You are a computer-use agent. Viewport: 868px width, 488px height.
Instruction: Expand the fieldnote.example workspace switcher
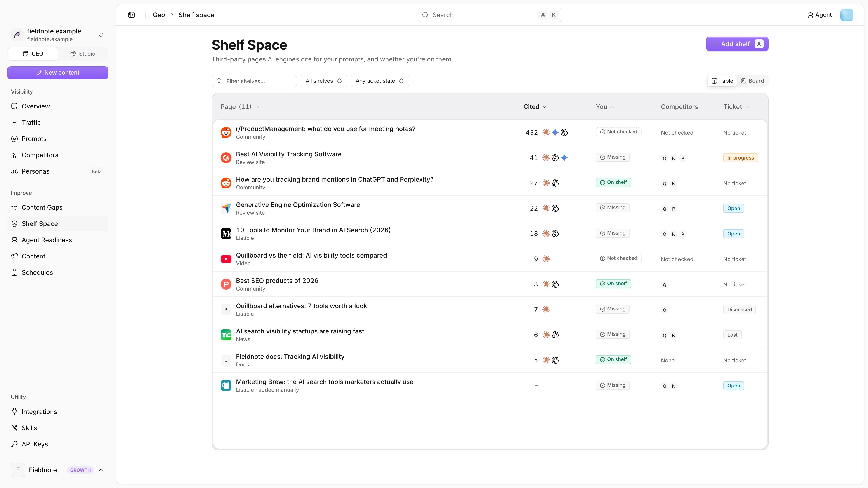pyautogui.click(x=58, y=35)
